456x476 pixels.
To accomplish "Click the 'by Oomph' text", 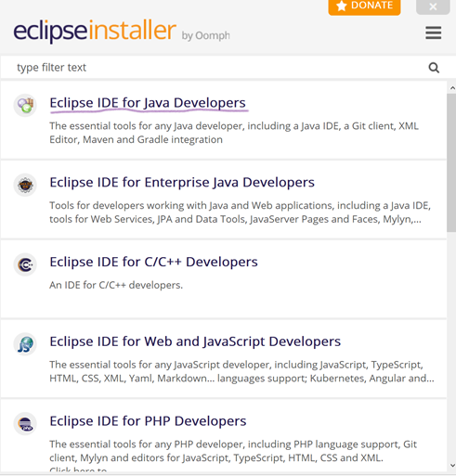I will [205, 36].
